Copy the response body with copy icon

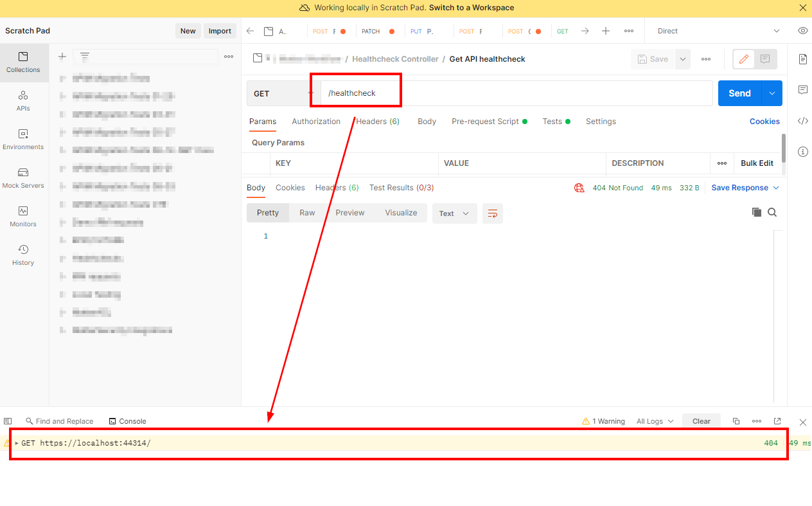[757, 212]
